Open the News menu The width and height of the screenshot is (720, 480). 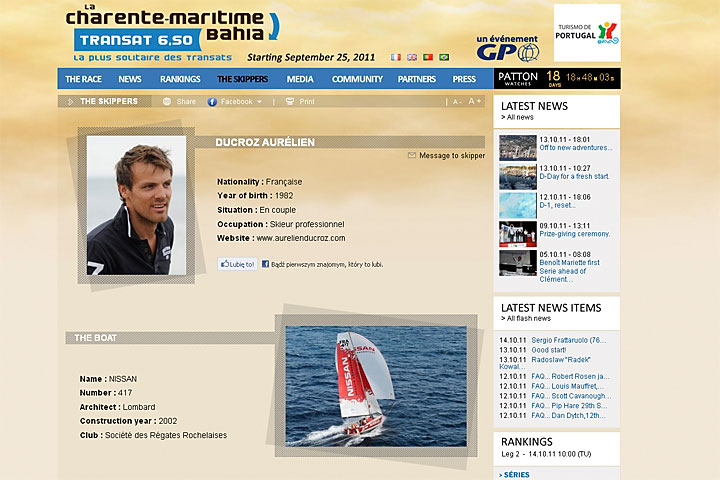[x=130, y=79]
